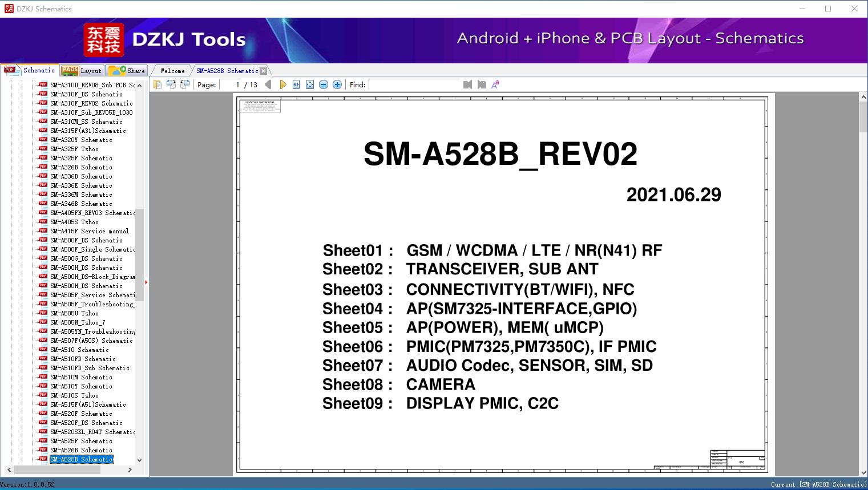The image size is (868, 490).
Task: Find the previous match
Action: (468, 84)
